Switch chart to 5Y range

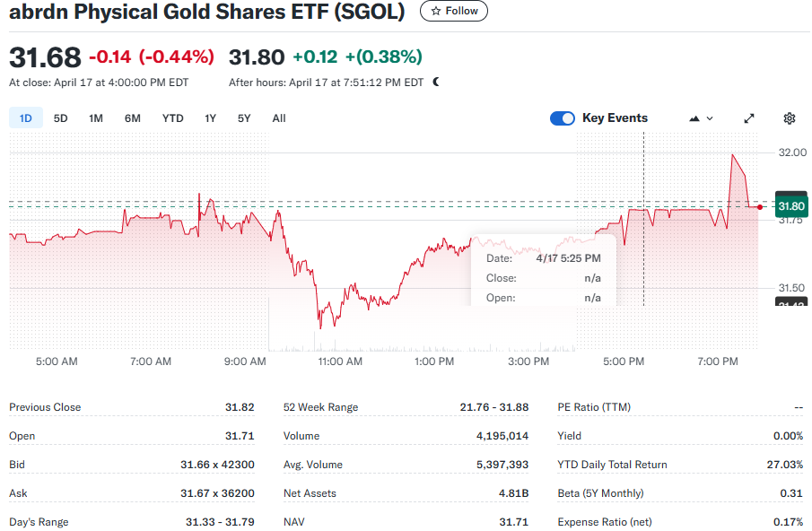pyautogui.click(x=244, y=118)
